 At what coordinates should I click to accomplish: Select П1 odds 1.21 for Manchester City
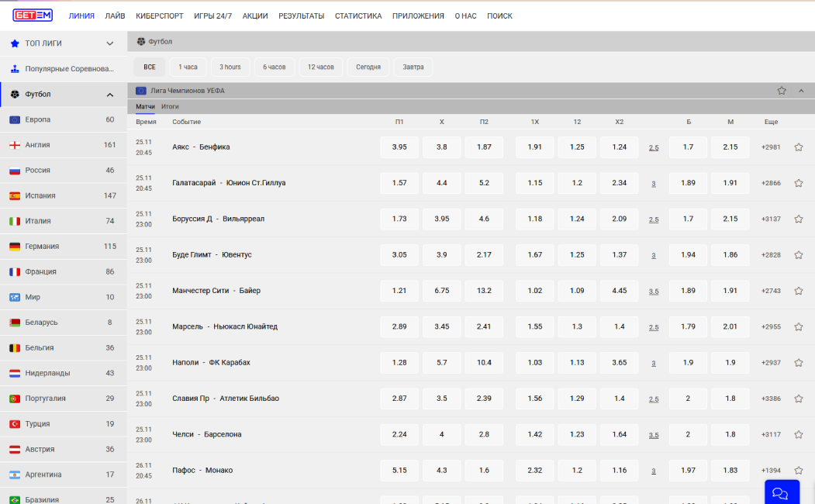pyautogui.click(x=399, y=291)
